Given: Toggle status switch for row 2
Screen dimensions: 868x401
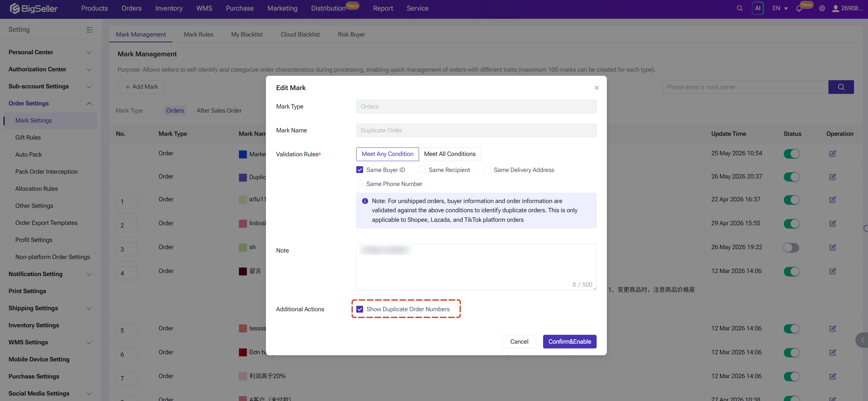Looking at the screenshot, I should (x=791, y=224).
